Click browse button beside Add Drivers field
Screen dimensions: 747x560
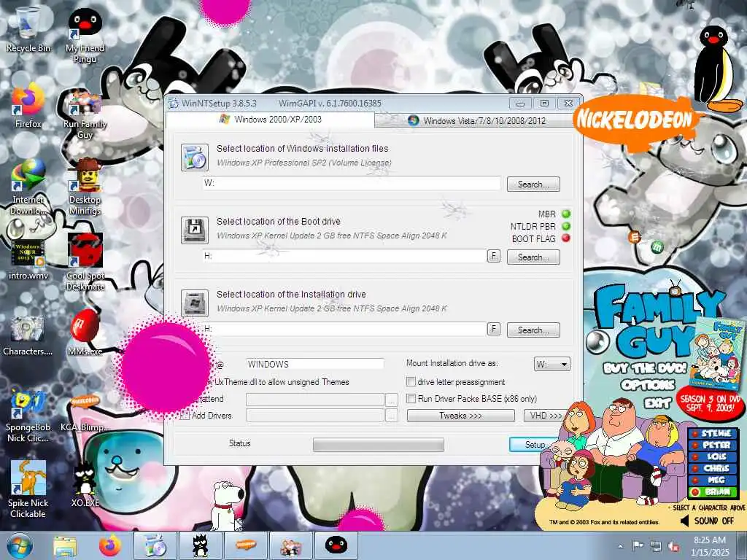tap(391, 416)
